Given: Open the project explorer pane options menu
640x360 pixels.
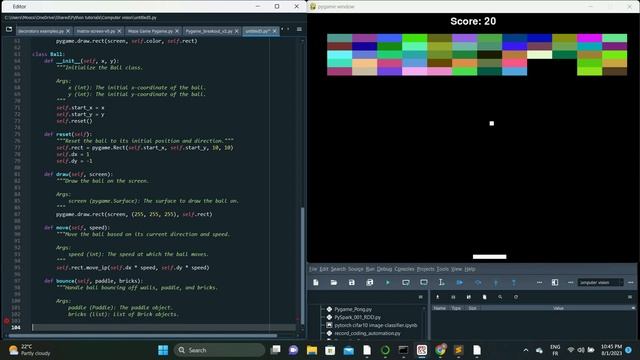Looking at the screenshot, I should coord(420,297).
